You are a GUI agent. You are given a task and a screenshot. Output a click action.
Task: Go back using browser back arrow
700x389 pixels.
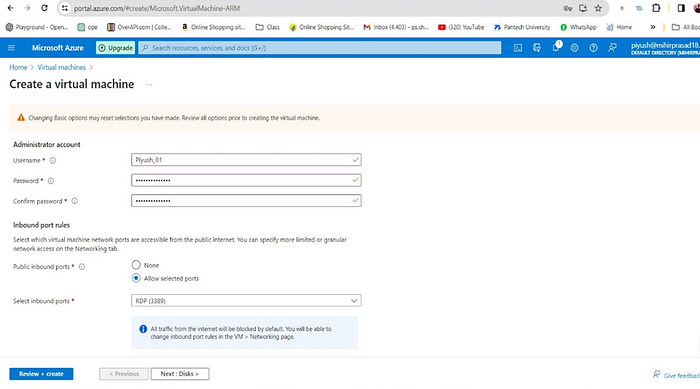pyautogui.click(x=11, y=8)
